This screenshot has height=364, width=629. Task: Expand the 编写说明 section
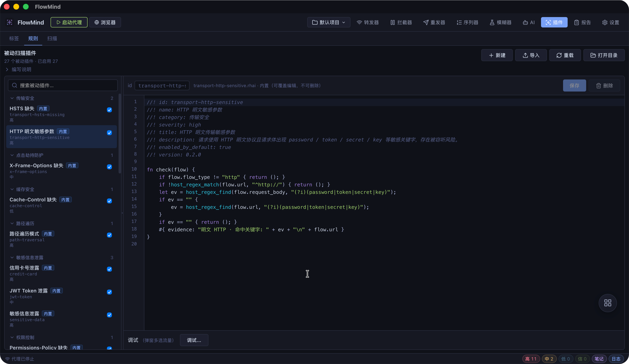point(18,69)
